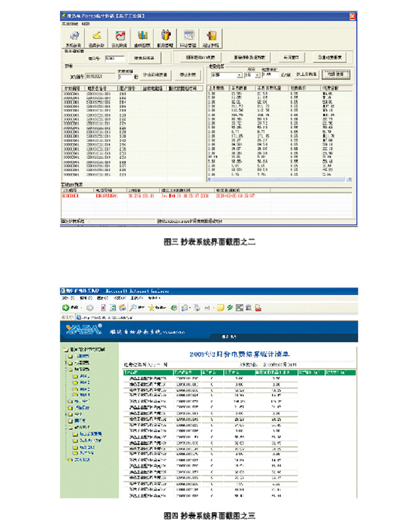The image size is (414, 532).
Task: Click the red X Stop icon in IE toolbar
Action: (103, 308)
